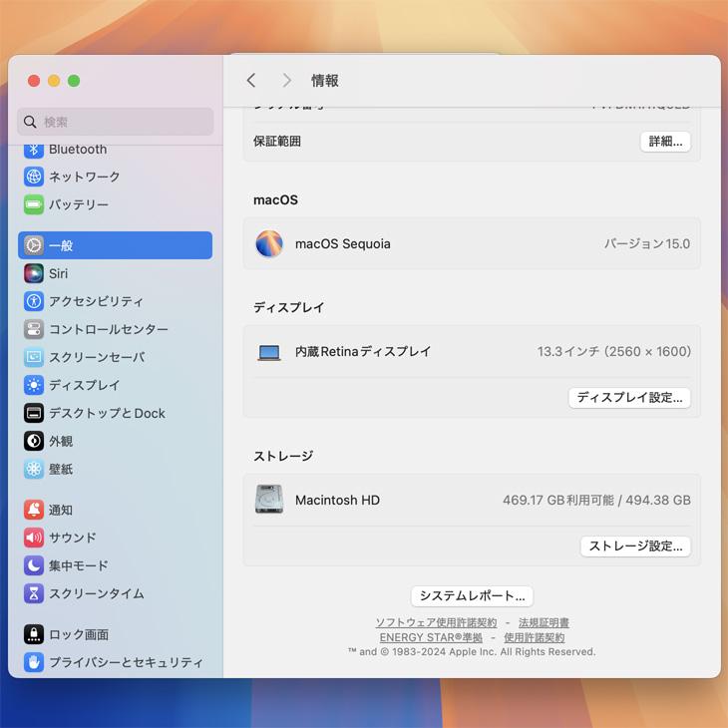Open the 法規証明書 link
Screen dimensions: 728x728
(x=544, y=622)
